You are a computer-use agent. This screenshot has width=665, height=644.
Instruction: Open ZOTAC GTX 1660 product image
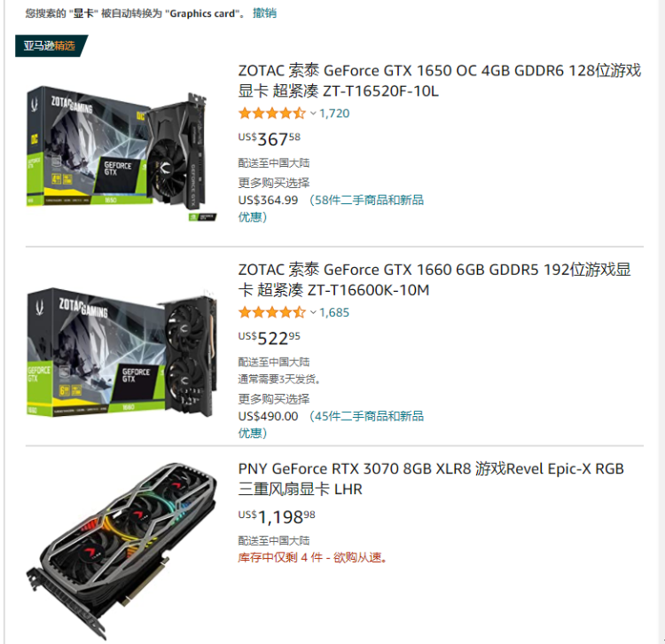point(121,353)
